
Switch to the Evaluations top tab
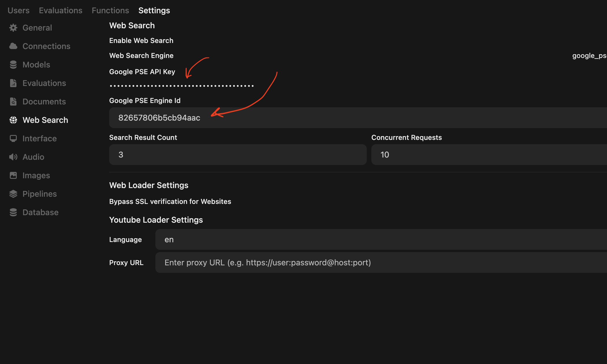tap(61, 10)
